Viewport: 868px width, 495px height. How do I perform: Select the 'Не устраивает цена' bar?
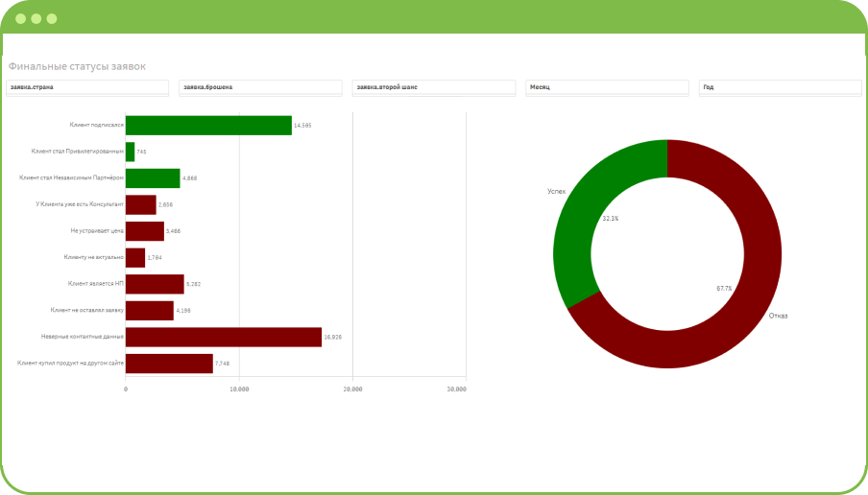point(145,231)
